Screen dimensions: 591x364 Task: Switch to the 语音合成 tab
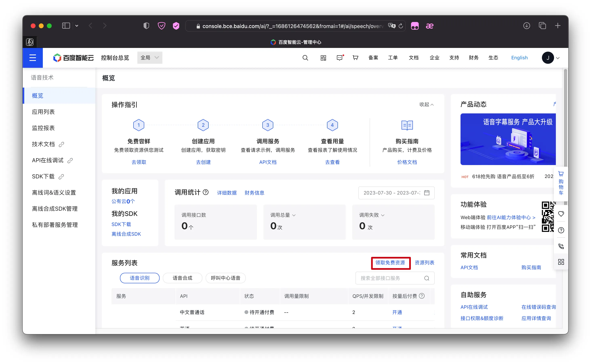[182, 278]
